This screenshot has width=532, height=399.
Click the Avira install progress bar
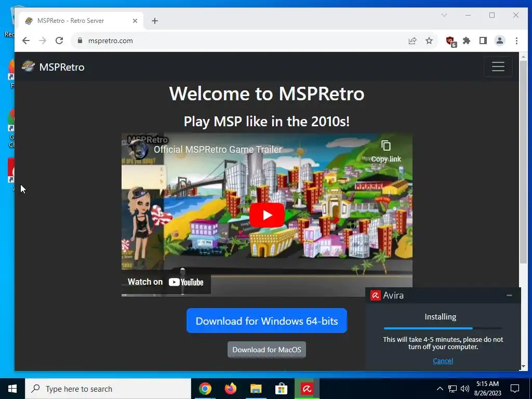click(443, 328)
